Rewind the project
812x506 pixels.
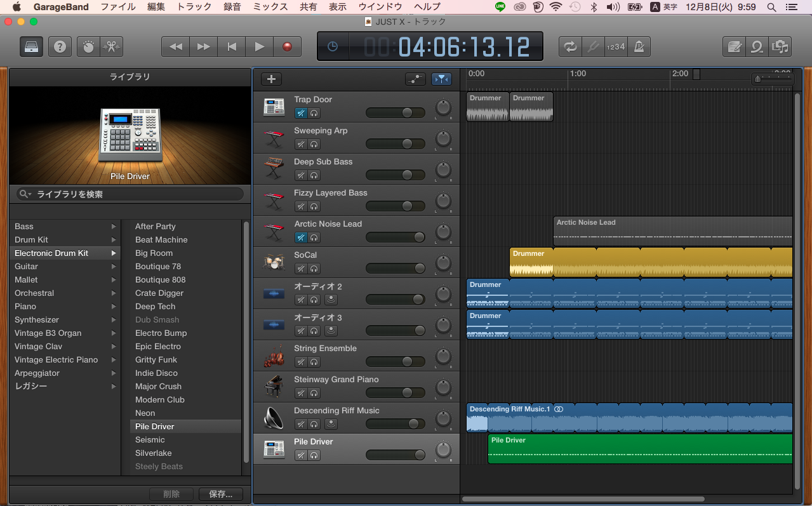pyautogui.click(x=176, y=46)
